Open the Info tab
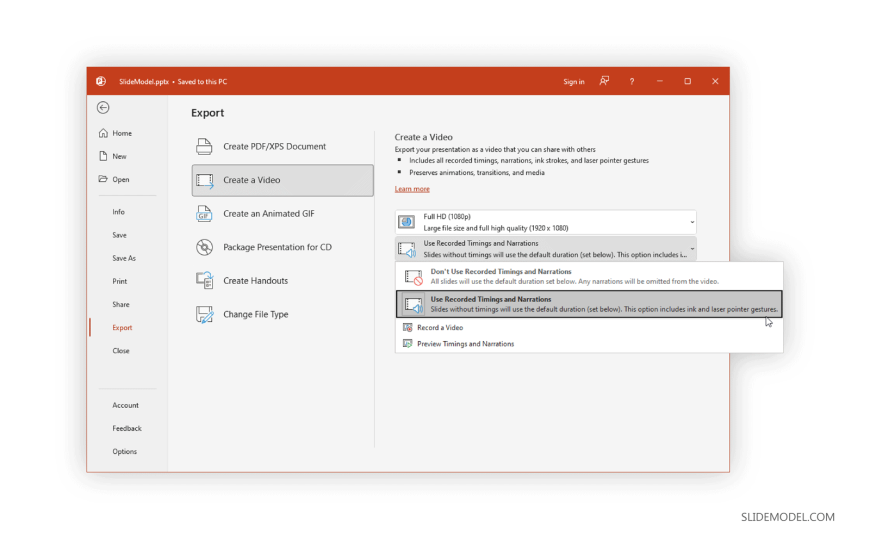 click(118, 212)
